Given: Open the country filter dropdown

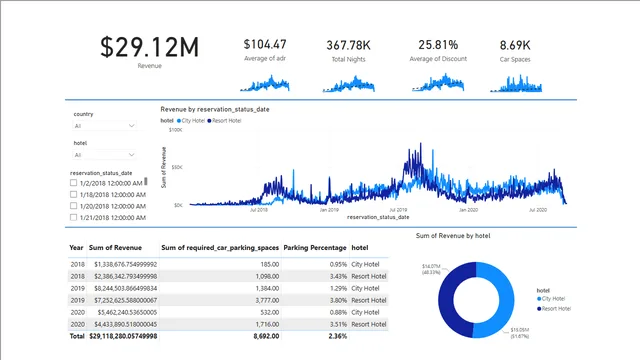Looking at the screenshot, I should point(104,126).
